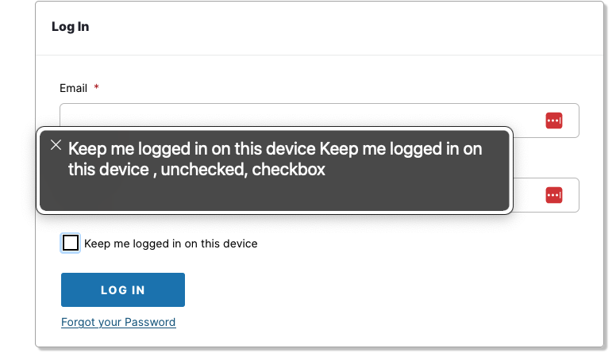Viewport: 616px width, 364px height.
Task: Enable staying logged in on this device
Action: 71,243
